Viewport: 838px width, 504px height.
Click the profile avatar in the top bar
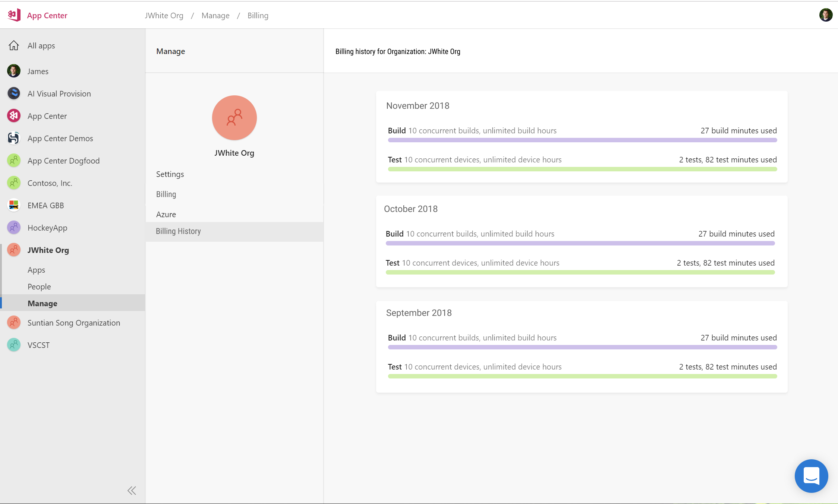point(826,15)
